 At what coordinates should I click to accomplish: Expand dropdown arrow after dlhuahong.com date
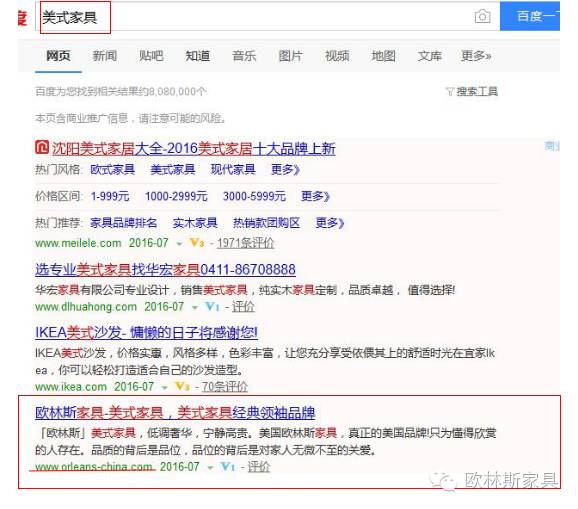[x=195, y=307]
